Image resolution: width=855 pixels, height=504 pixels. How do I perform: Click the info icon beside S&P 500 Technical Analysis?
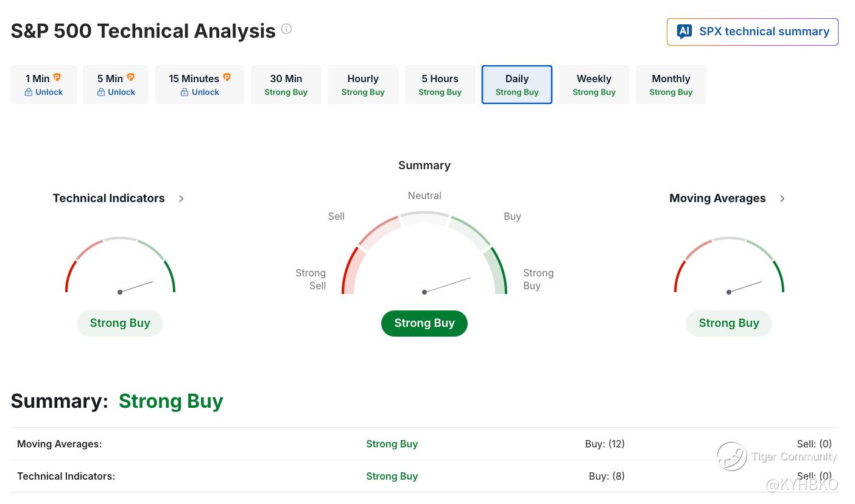[x=286, y=29]
